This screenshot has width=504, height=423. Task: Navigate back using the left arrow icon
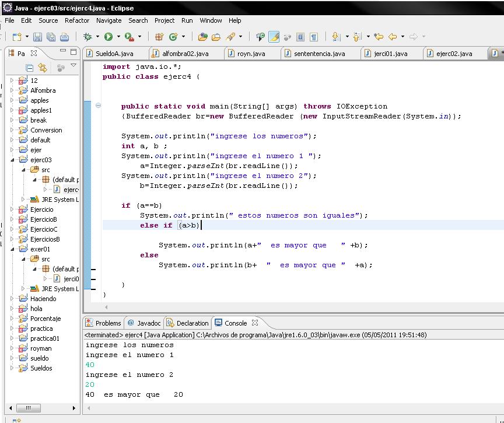tap(394, 36)
